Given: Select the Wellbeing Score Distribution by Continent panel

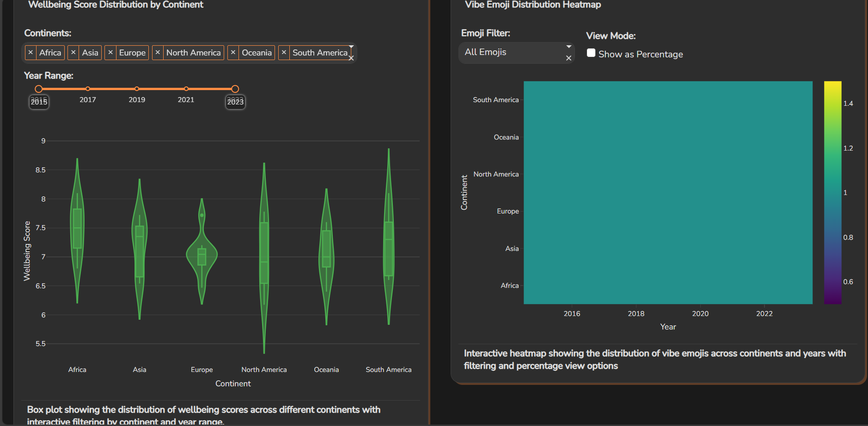Looking at the screenshot, I should pyautogui.click(x=115, y=5).
